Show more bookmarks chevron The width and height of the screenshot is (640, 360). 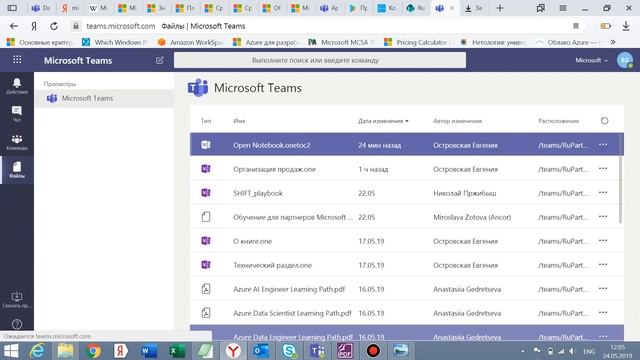[613, 42]
